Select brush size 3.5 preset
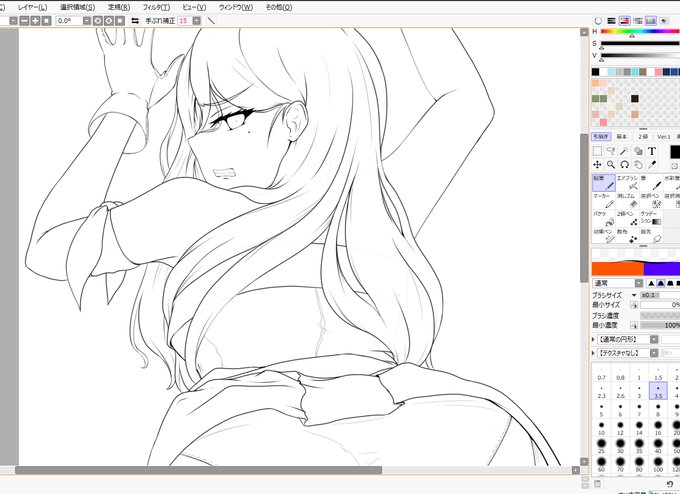 (658, 391)
